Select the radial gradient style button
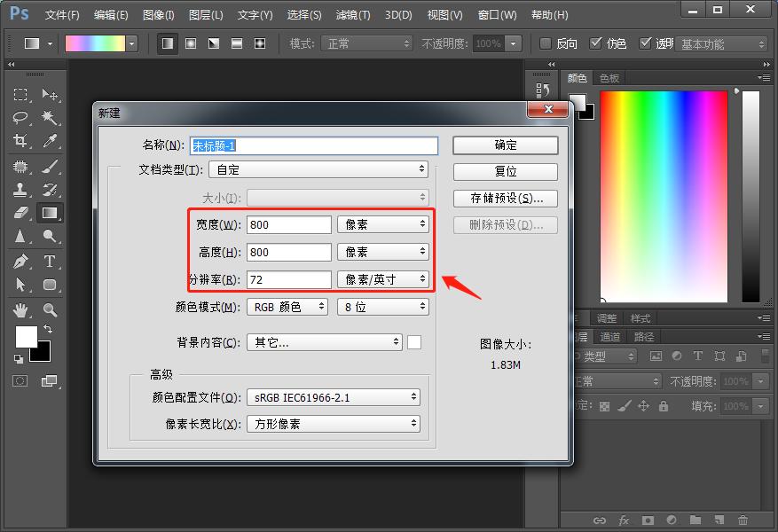This screenshot has height=532, width=778. [191, 43]
